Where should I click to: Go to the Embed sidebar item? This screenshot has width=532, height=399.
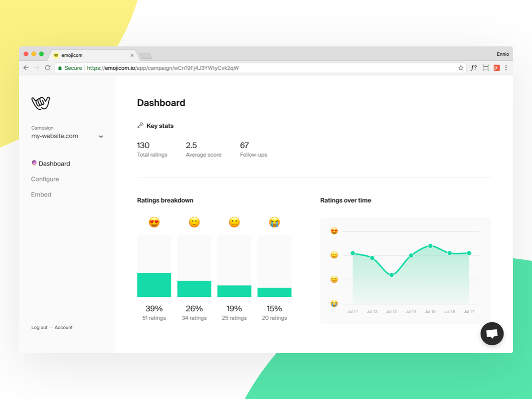[x=41, y=195]
